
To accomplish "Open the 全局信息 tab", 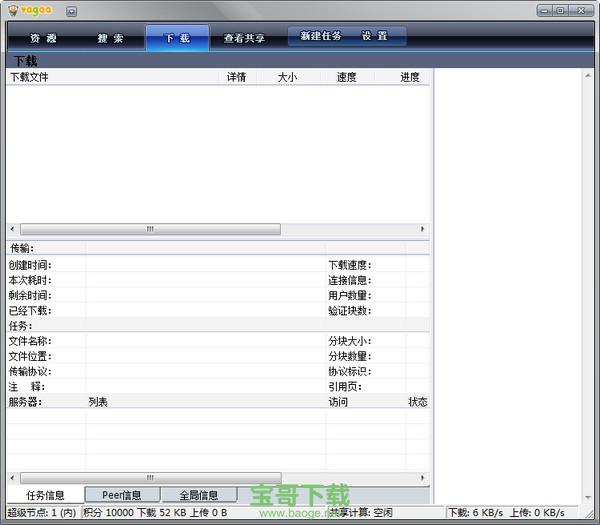I will (x=199, y=495).
